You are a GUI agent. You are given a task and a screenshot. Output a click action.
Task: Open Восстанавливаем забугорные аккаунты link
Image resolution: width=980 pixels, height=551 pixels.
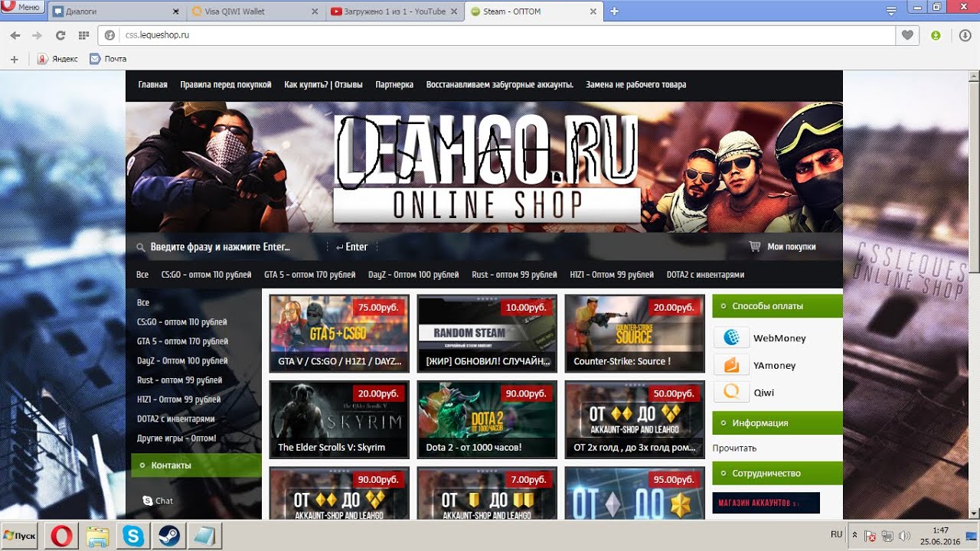tap(499, 85)
